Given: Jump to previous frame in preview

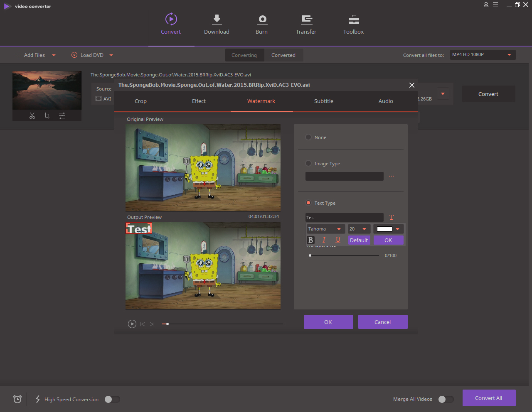Looking at the screenshot, I should click(143, 324).
